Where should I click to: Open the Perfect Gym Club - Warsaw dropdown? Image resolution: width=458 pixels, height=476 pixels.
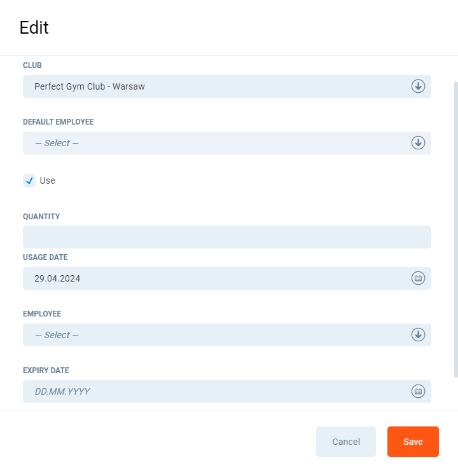[216, 86]
